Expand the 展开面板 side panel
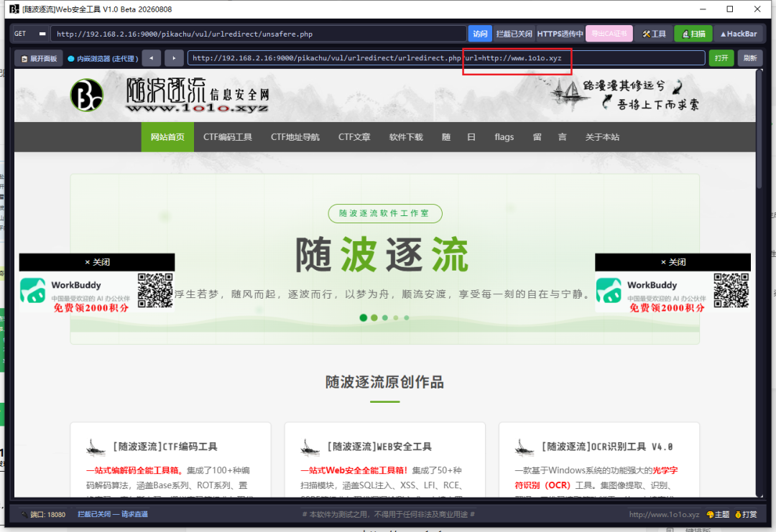This screenshot has width=776, height=532. pyautogui.click(x=39, y=58)
